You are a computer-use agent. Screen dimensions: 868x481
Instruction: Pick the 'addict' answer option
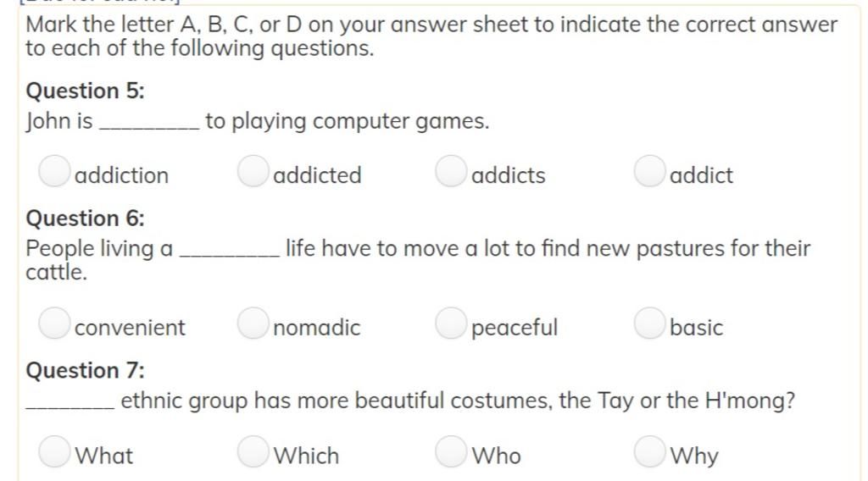click(649, 171)
